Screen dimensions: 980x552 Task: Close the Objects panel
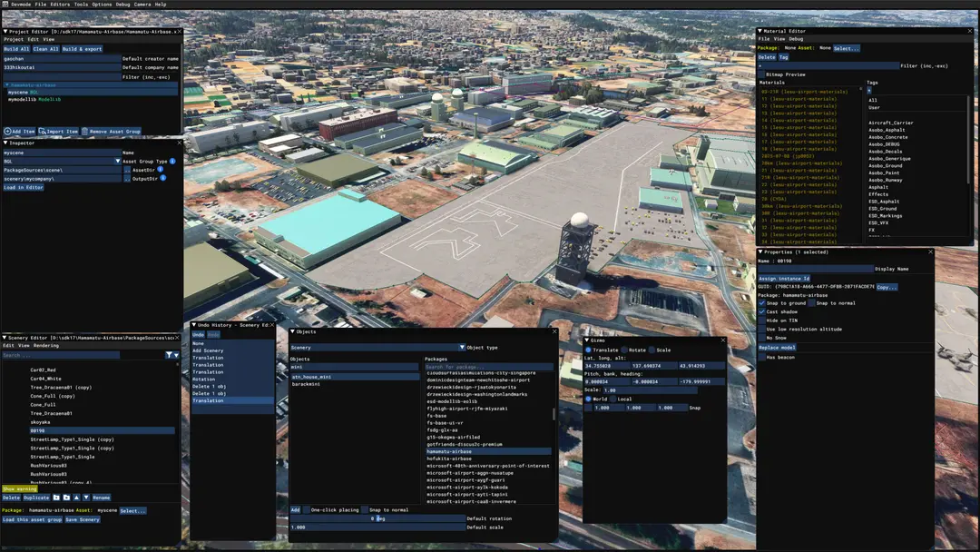tap(554, 332)
